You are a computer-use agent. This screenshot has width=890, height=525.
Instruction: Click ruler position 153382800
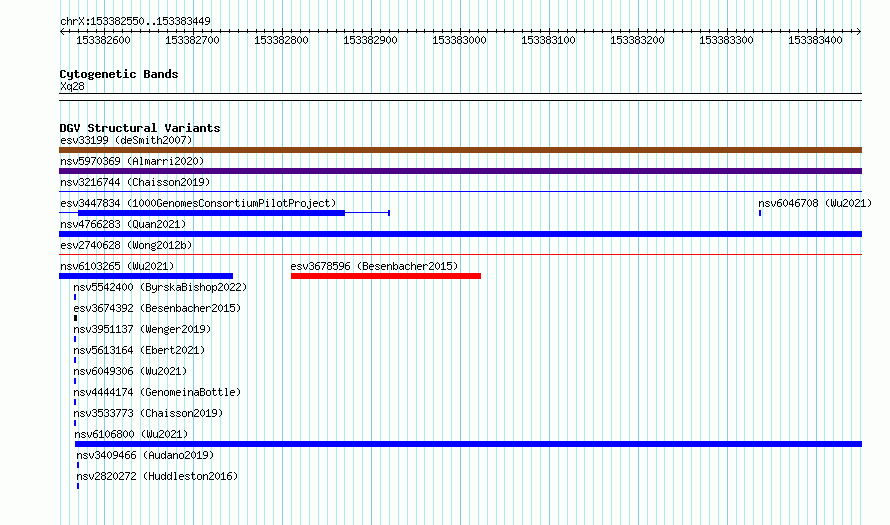click(282, 40)
